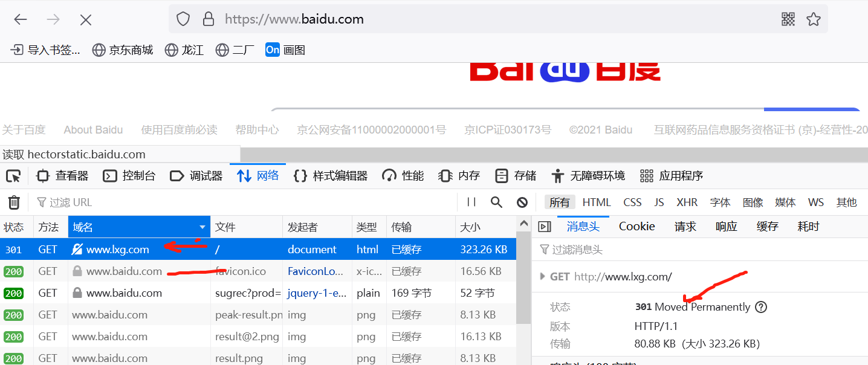The height and width of the screenshot is (365, 868).
Task: Toggle the JS request filter
Action: pyautogui.click(x=659, y=202)
